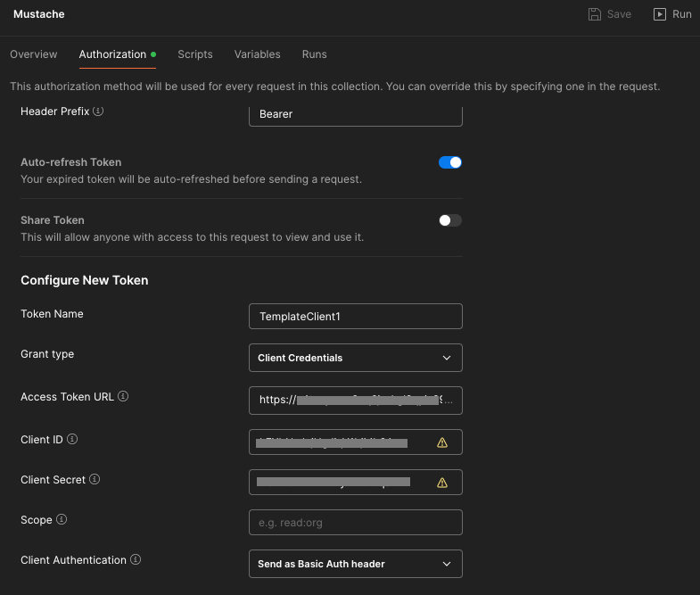Screen dimensions: 700x595
Task: Click the Run button
Action: [x=672, y=14]
